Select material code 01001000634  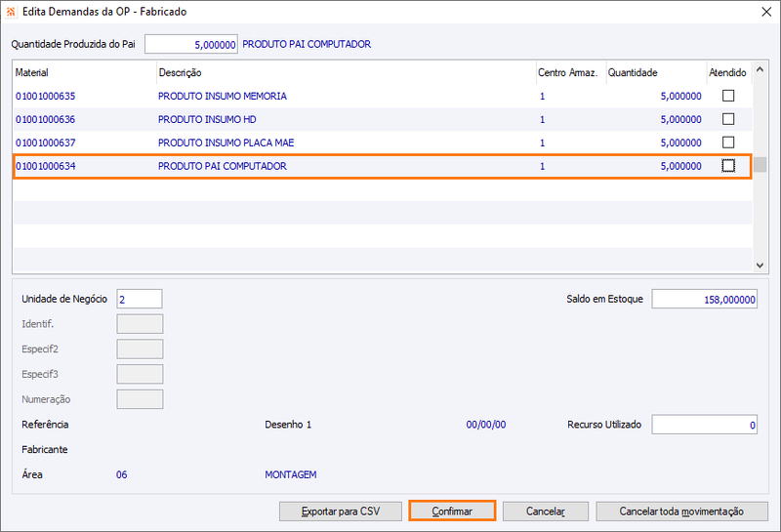(x=45, y=166)
